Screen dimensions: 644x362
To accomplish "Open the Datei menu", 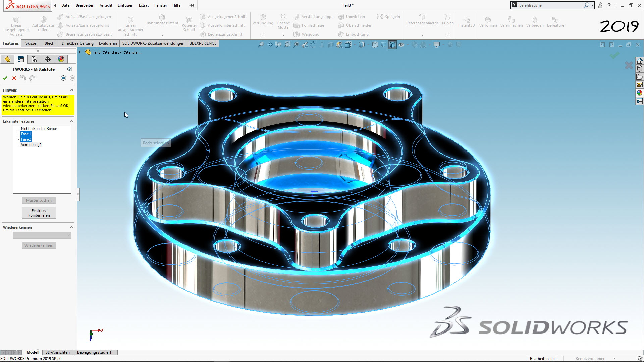I will [x=66, y=5].
